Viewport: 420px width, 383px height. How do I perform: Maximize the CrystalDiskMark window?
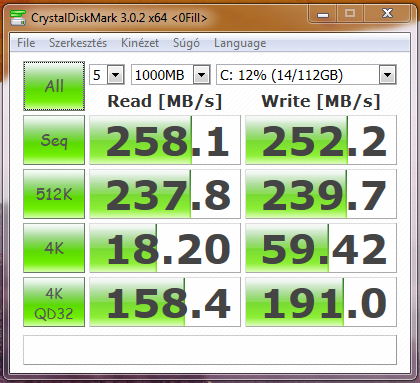[350, 14]
